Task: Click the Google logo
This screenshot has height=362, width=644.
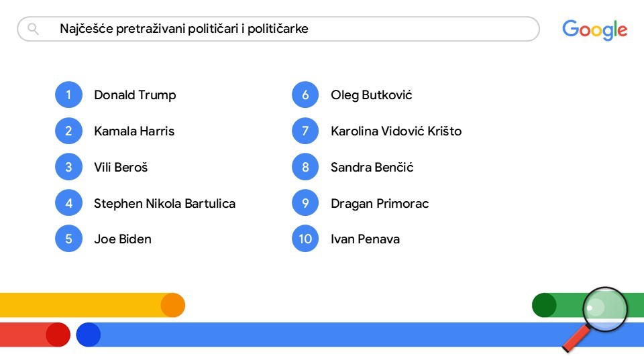Action: (595, 30)
